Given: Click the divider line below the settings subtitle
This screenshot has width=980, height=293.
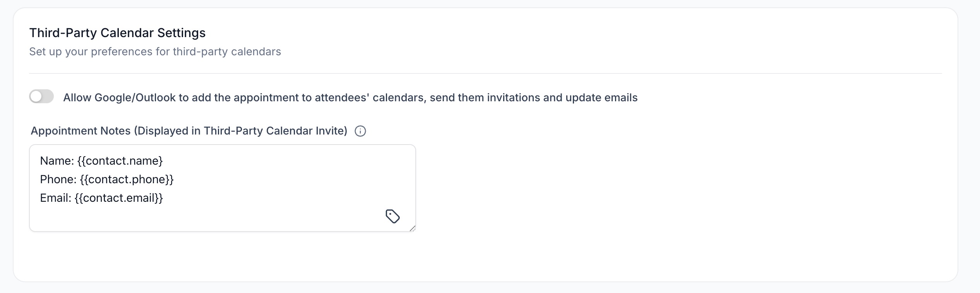Looking at the screenshot, I should [x=485, y=73].
